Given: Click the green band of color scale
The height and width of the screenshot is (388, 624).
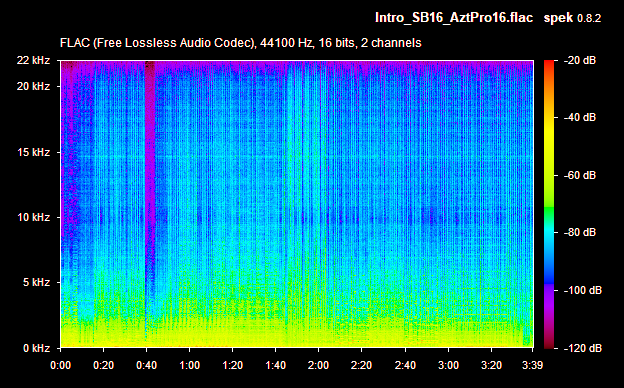Looking at the screenshot, I should click(549, 217).
